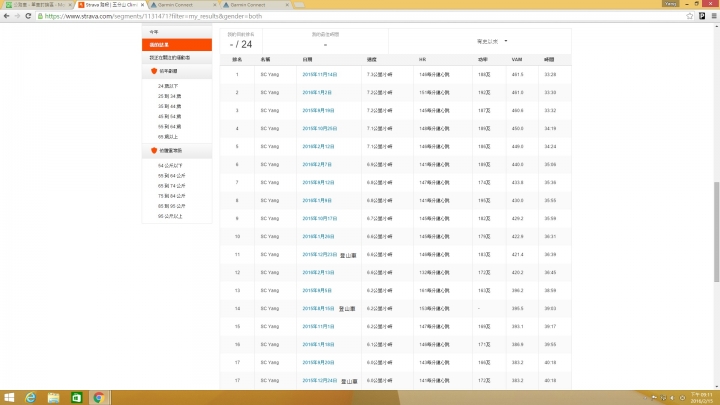Click SC Yang in the rank 1 row
Screen dimensions: 720x405
270,74
